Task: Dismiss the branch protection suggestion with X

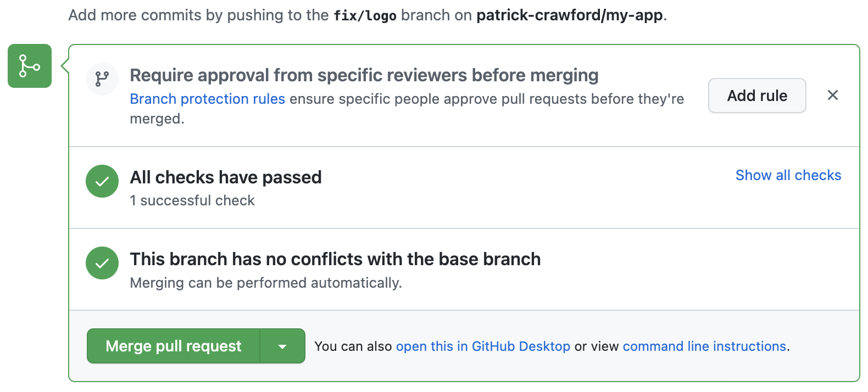Action: 832,96
